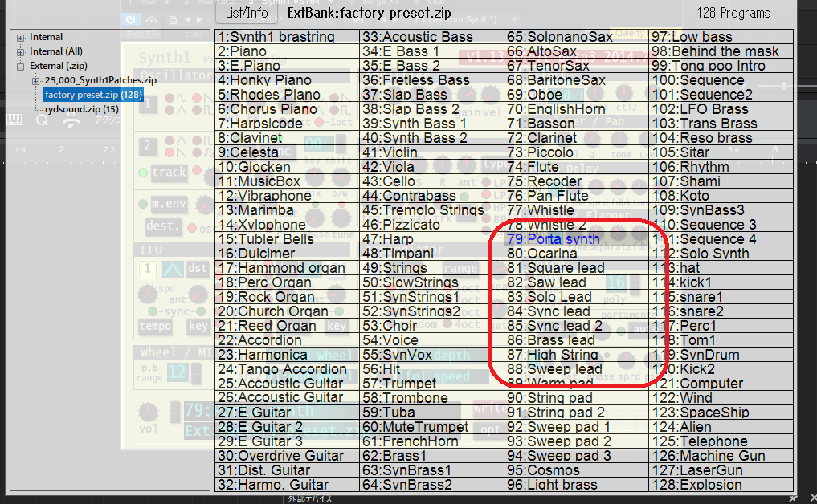Select the LFO triangle waveform icon
Viewport: 817px width, 504px height.
coord(173,270)
